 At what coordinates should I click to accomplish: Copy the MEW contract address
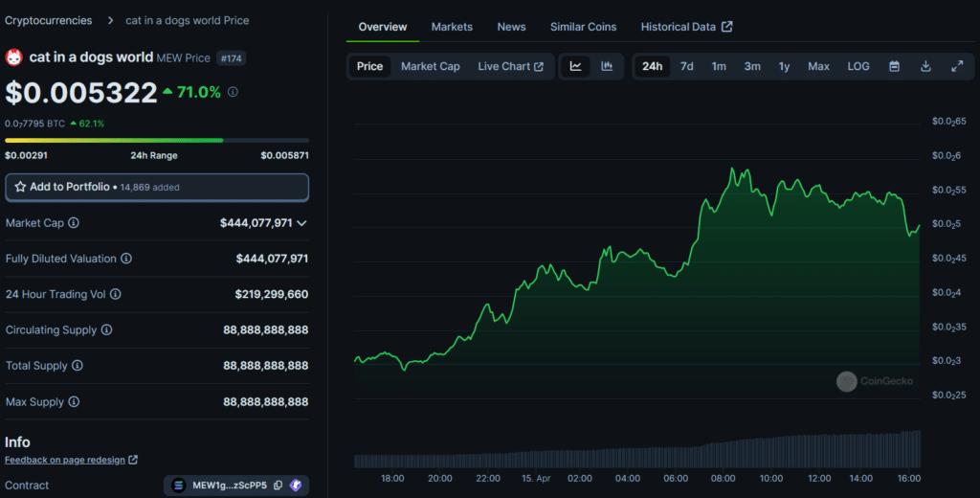[278, 486]
